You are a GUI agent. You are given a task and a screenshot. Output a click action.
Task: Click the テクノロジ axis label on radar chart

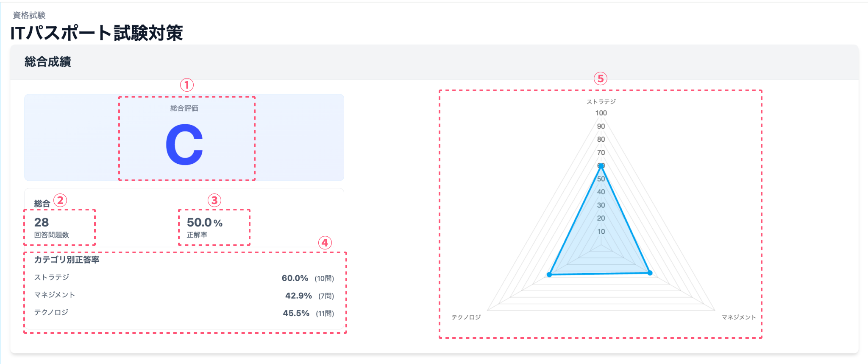(x=466, y=317)
